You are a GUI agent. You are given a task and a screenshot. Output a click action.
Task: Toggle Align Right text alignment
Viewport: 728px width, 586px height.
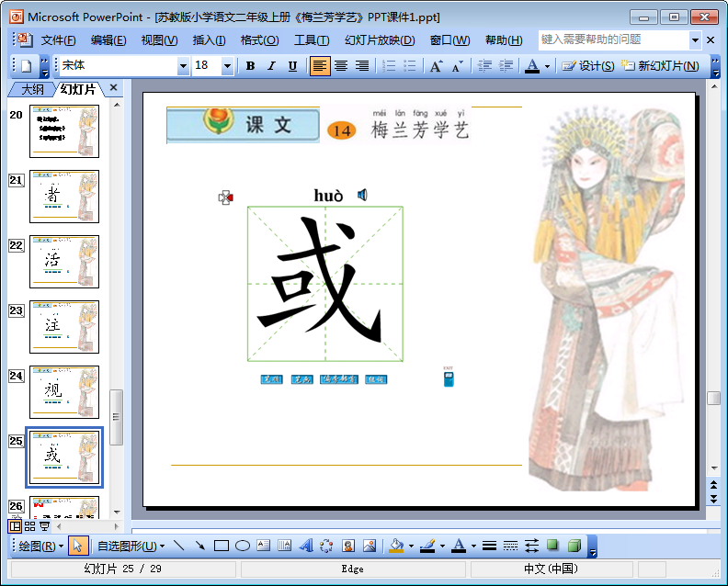coord(362,66)
